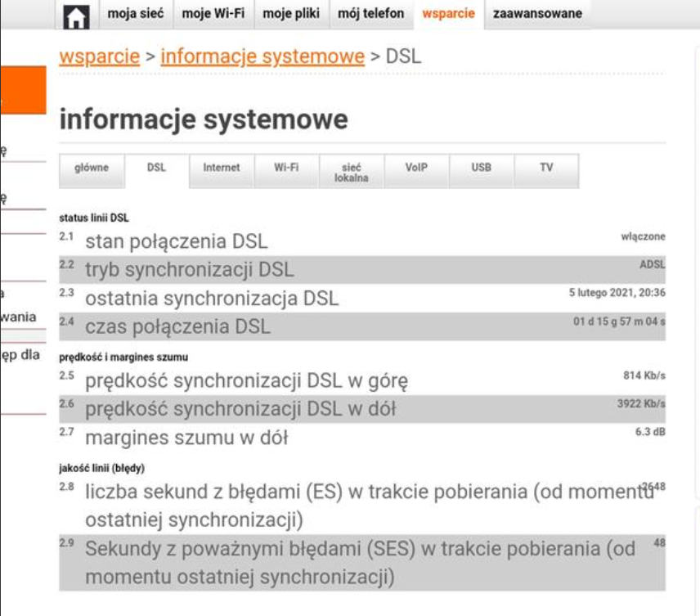This screenshot has height=616, width=700.
Task: Switch to the "Wi-Fi" information tab
Action: click(x=285, y=169)
